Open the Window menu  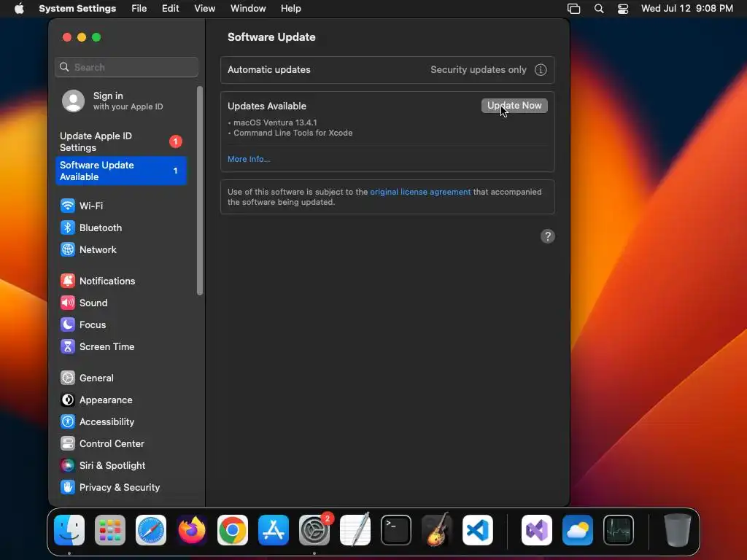(x=248, y=9)
